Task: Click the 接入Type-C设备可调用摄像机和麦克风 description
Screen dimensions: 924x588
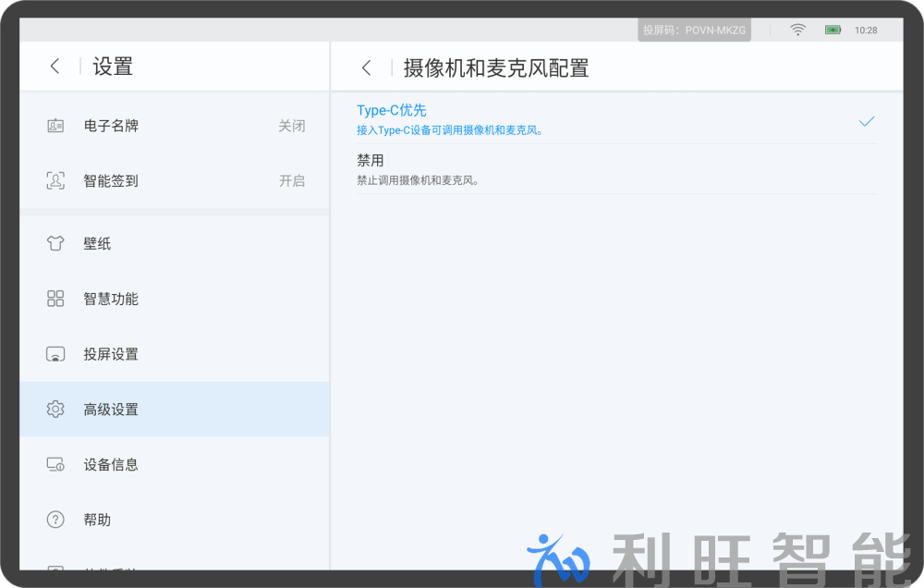Action: (x=449, y=130)
